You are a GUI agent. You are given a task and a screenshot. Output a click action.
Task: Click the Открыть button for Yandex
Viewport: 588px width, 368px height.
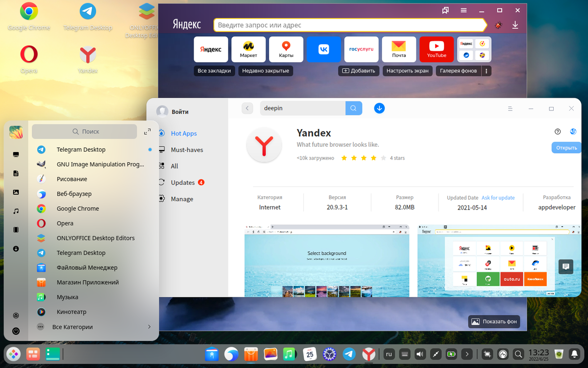(x=566, y=148)
